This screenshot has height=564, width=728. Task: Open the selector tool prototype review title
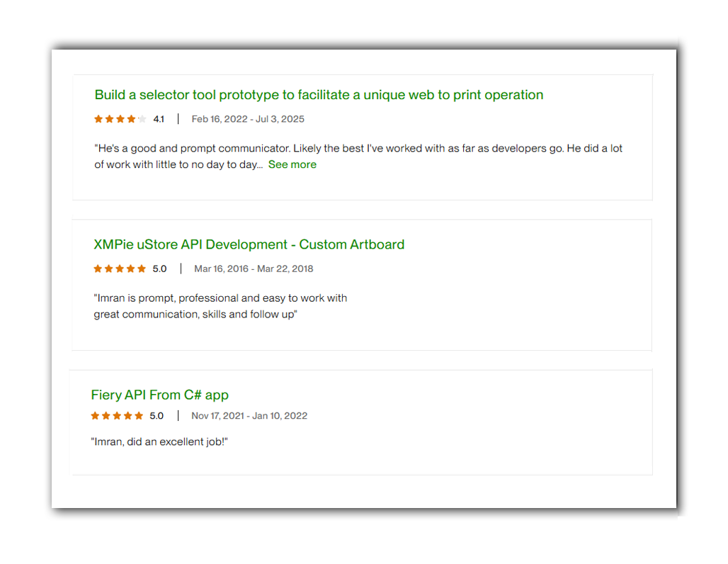click(x=319, y=94)
